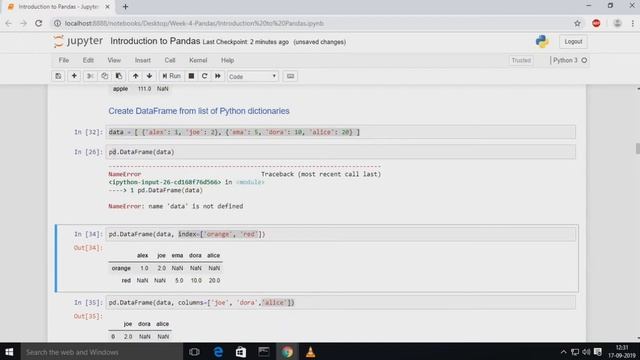Click into code cell In [26] pd.DataFrame(data)
This screenshot has width=640, height=360.
[x=341, y=152]
